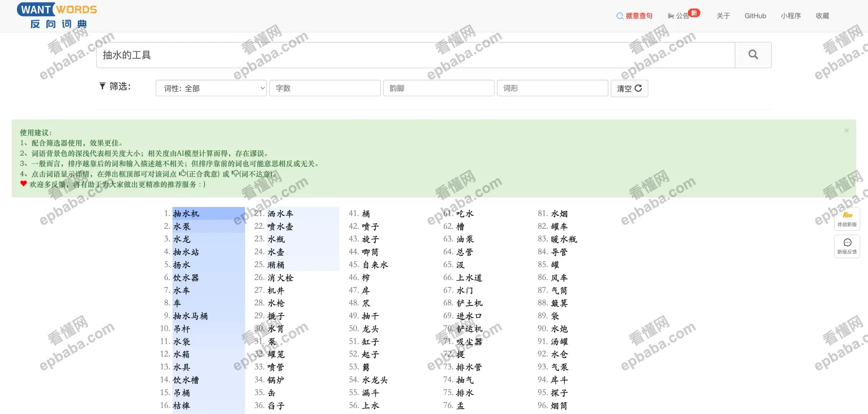The image size is (868, 414).
Task: Click 收藏 in the top navigation
Action: pos(822,16)
